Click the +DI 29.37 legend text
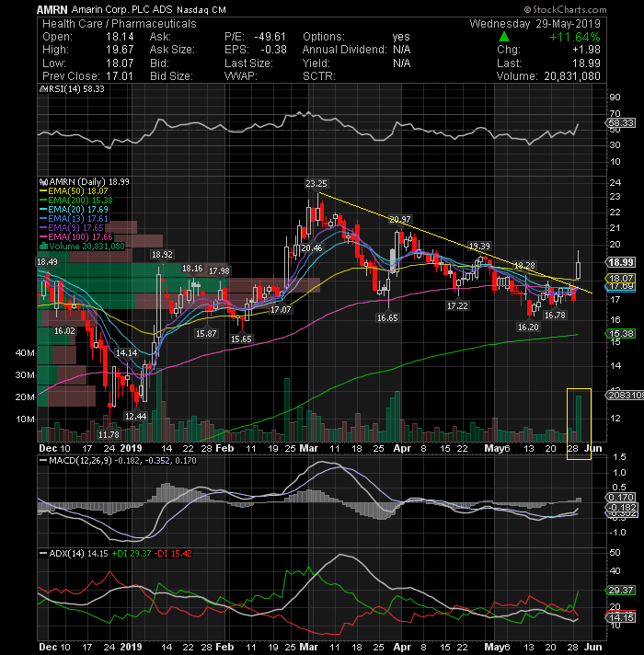This screenshot has height=655, width=644. (132, 554)
